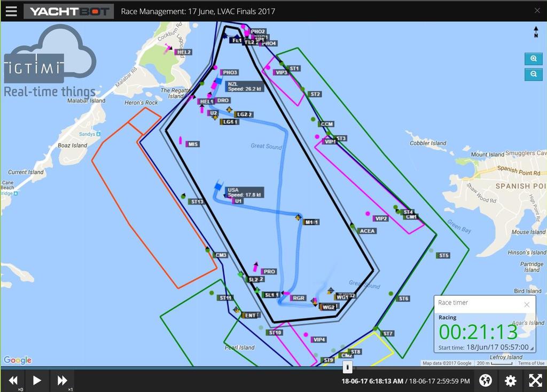Click the current timestamp 6:18:13 AM
Image resolution: width=547 pixels, height=392 pixels.
(372, 381)
